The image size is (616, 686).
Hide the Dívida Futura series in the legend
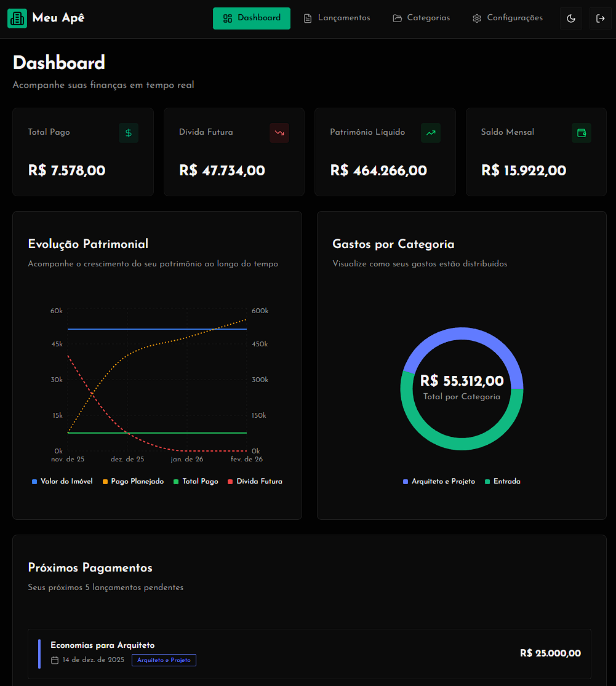[255, 481]
